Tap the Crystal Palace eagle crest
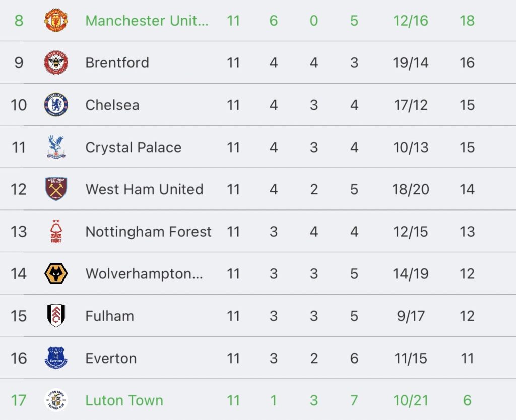The height and width of the screenshot is (420, 516). [56, 147]
